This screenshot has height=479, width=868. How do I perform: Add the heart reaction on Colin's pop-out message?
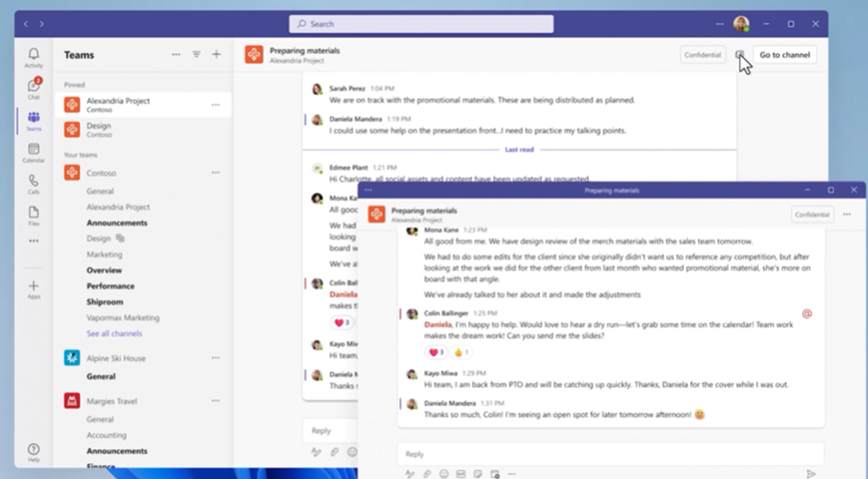coord(436,353)
